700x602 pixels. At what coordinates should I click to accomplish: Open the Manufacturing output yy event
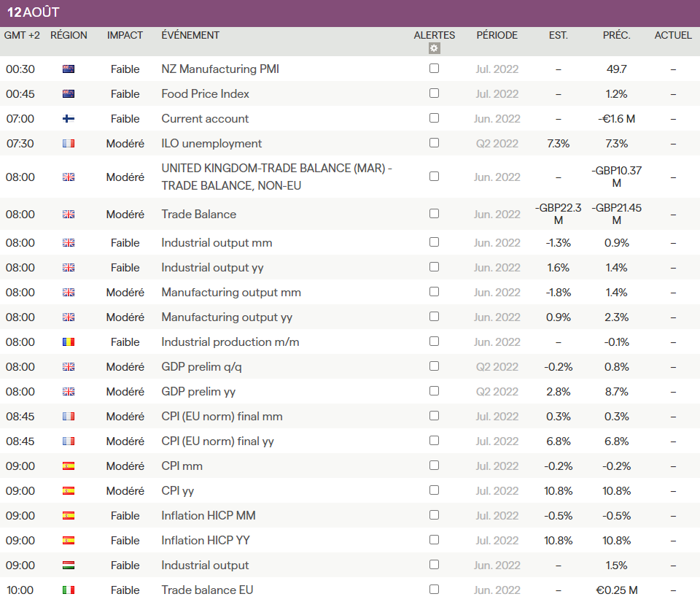227,317
